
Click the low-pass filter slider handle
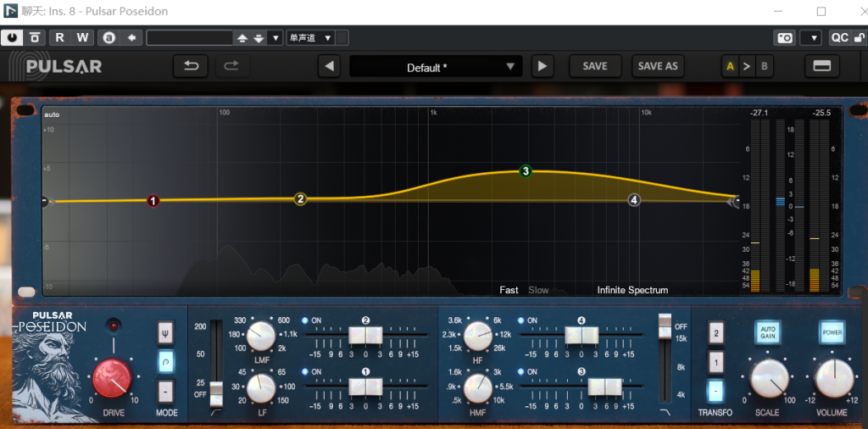665,325
